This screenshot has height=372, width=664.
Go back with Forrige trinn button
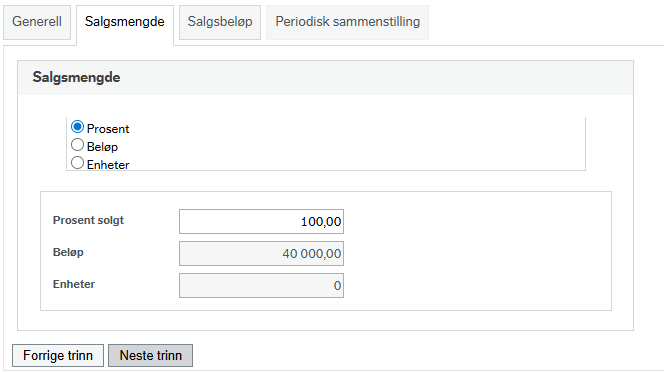pos(58,355)
